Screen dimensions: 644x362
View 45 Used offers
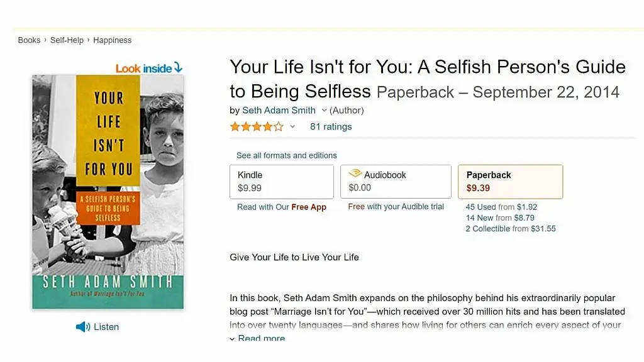click(481, 207)
